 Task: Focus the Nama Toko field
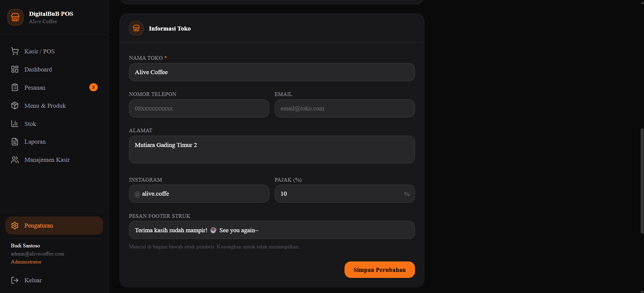272,72
